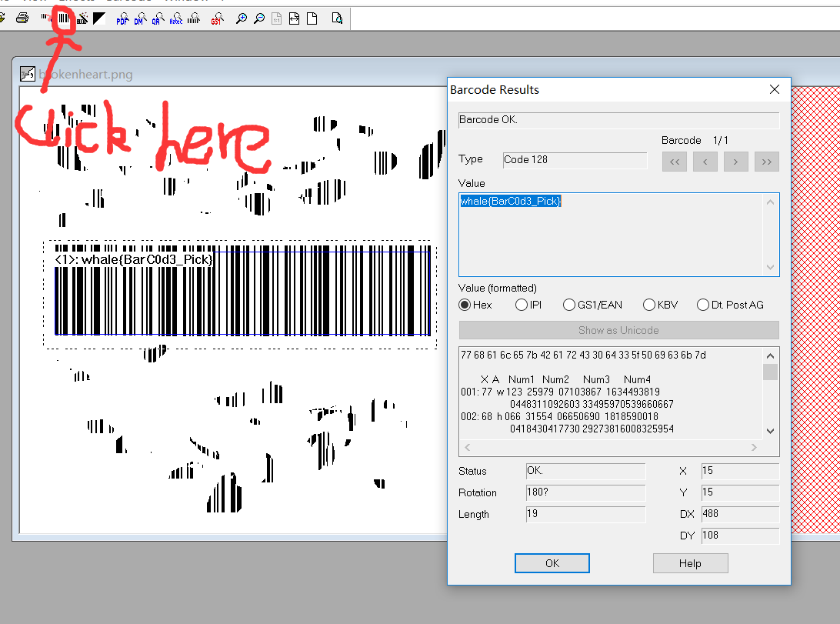This screenshot has height=624, width=840.
Task: Click the up arrow of Value box scrollbar
Action: (770, 202)
